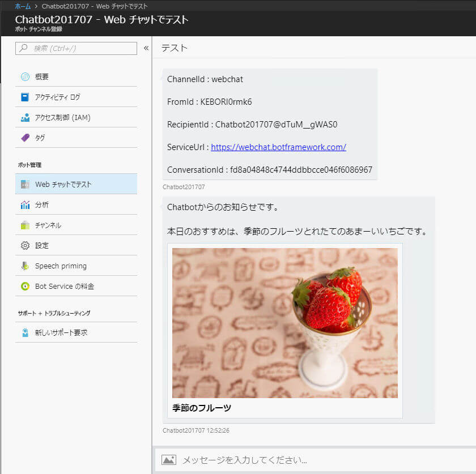Open the チャンネル menu item
Screen dimensions: 476x474
coord(76,225)
